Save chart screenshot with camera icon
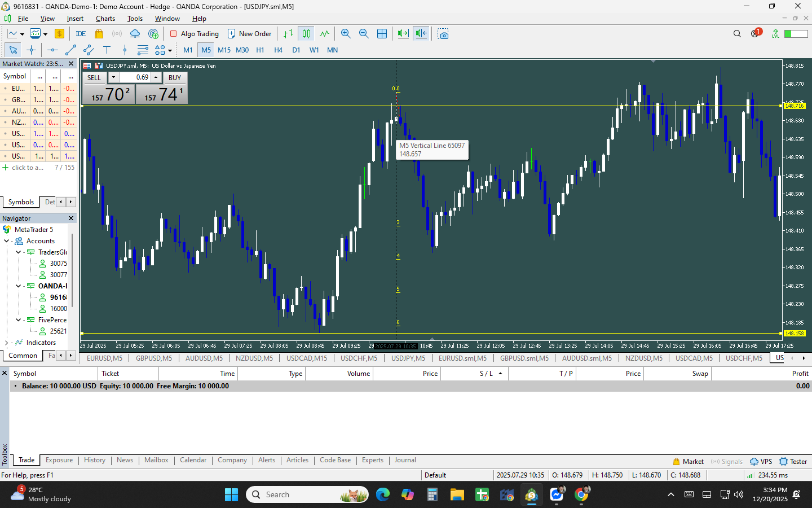 pos(443,34)
